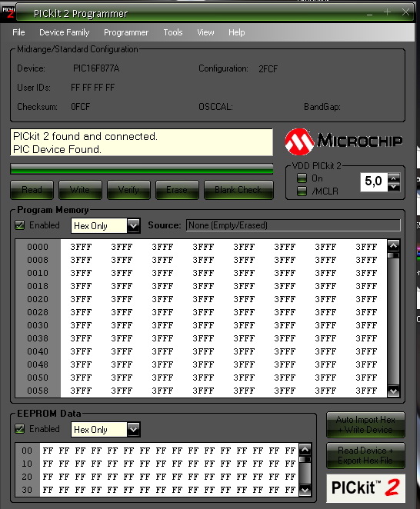Toggle the VDD On checkbox
The width and height of the screenshot is (420, 509).
(x=302, y=178)
